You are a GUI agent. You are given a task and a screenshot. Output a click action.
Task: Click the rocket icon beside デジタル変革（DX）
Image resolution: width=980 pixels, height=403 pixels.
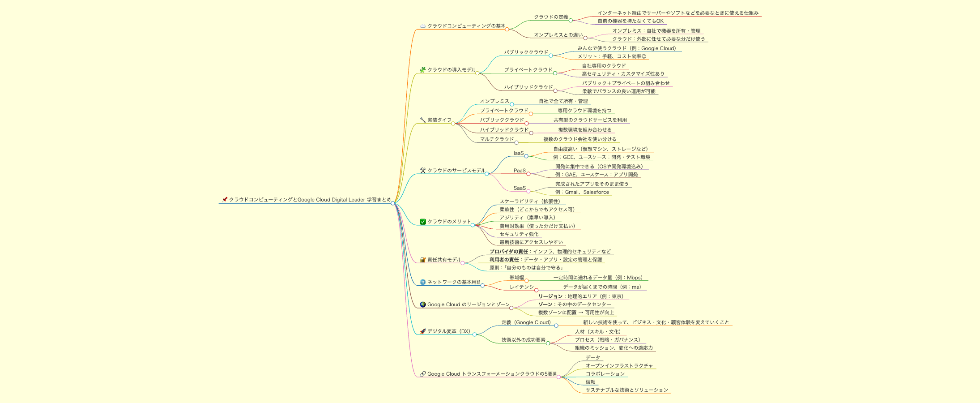[x=423, y=331]
